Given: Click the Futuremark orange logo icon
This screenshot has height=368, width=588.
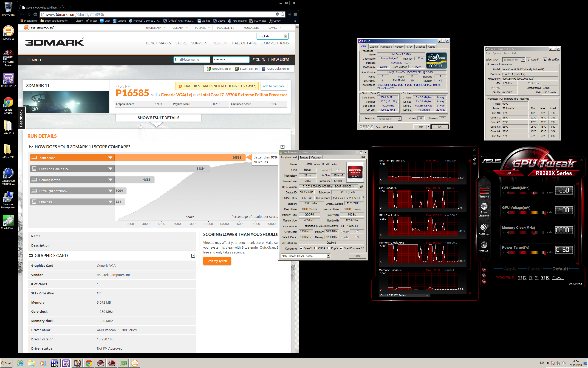Looking at the screenshot, I should pyautogui.click(x=27, y=28).
